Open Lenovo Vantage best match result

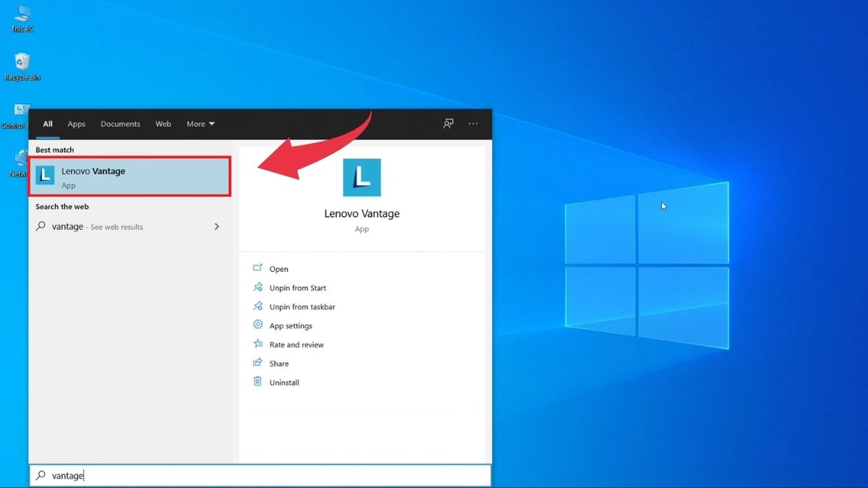pos(130,176)
